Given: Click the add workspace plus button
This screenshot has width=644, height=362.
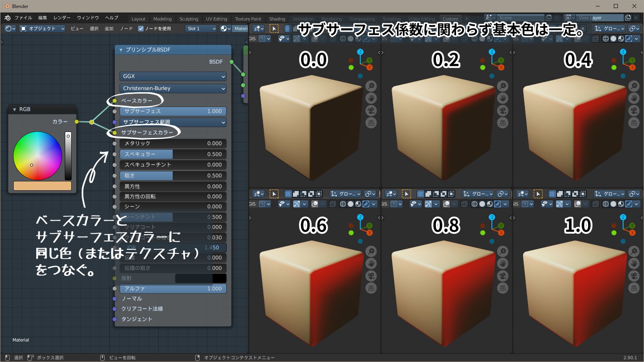Looking at the screenshot, I should click(466, 19).
